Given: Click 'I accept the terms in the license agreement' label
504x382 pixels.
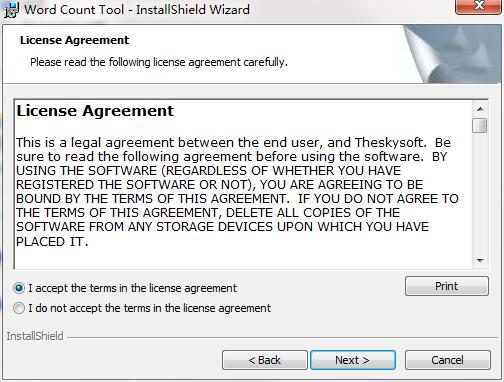Looking at the screenshot, I should tap(133, 288).
